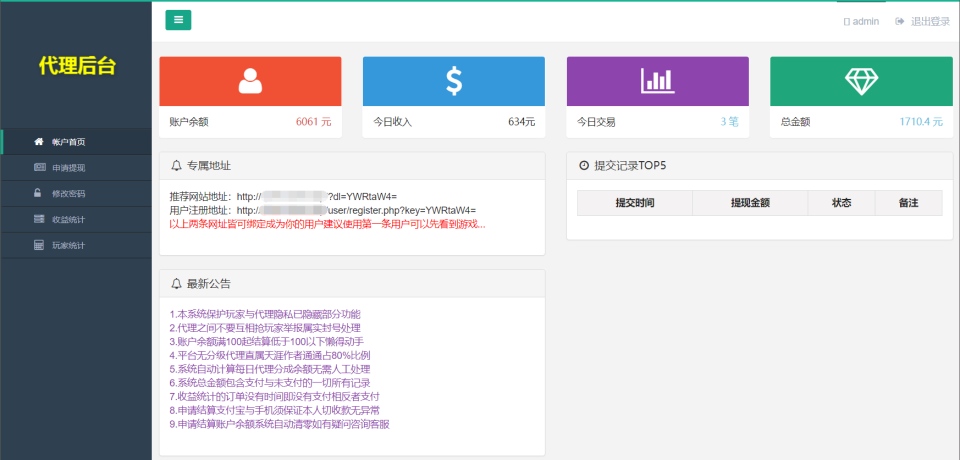Image resolution: width=960 pixels, height=460 pixels.
Task: Open 修改密码 in the sidebar
Action: click(76, 194)
